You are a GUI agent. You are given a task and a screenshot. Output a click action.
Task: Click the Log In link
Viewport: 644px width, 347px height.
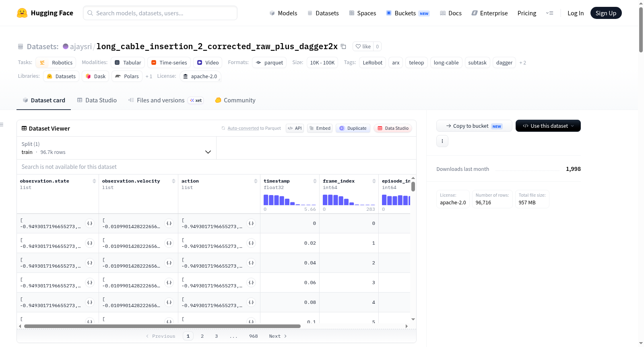tap(575, 13)
